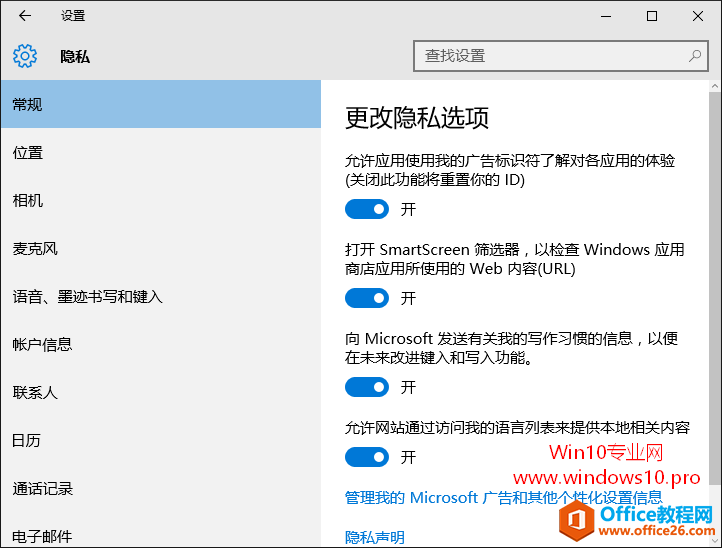Focus the 查找设置 search box
This screenshot has height=548, width=722.
point(560,56)
